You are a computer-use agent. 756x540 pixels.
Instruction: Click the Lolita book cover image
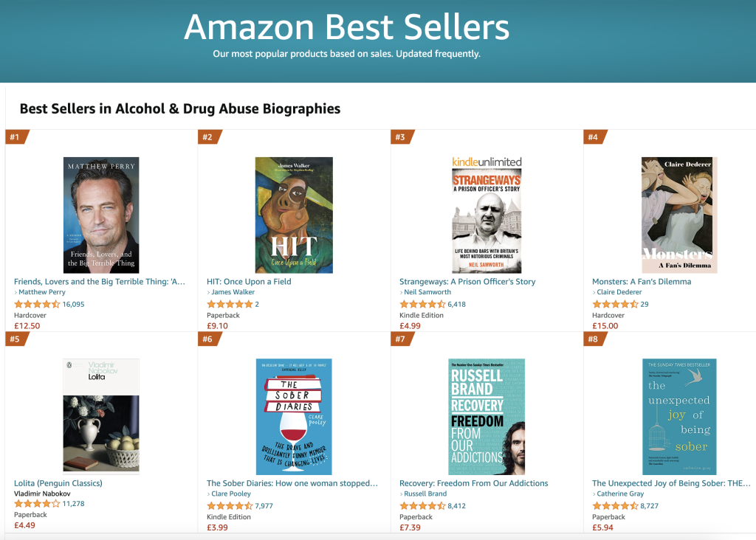click(101, 416)
